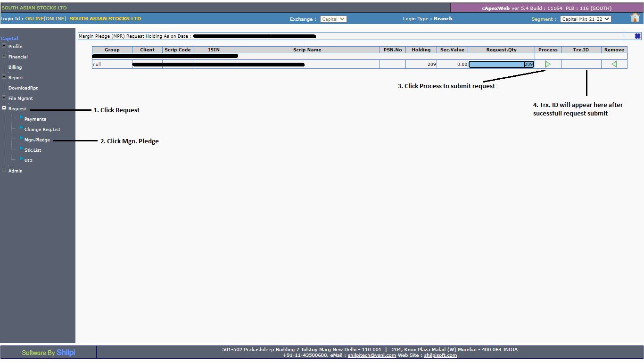The height and width of the screenshot is (362, 644).
Task: Select Stk.List in the sidebar
Action: (33, 150)
